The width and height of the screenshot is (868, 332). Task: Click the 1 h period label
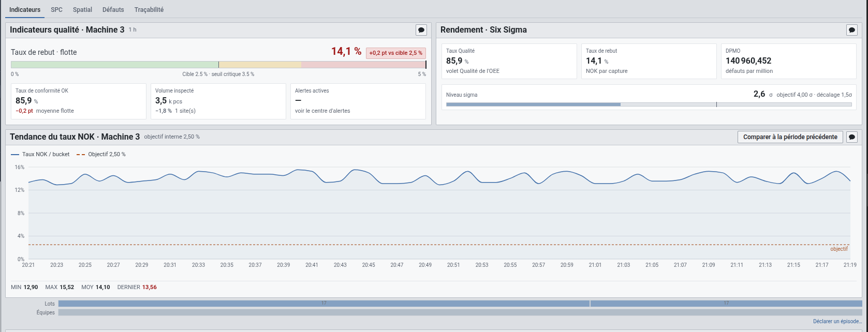point(133,30)
